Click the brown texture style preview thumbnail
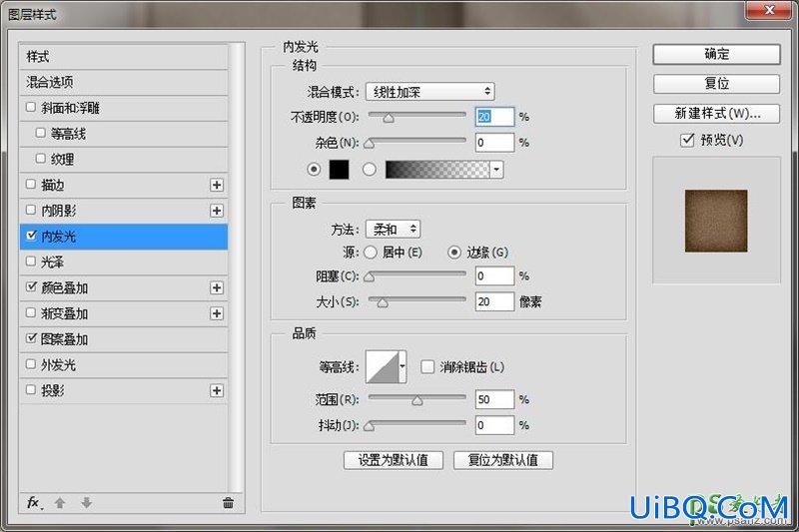The height and width of the screenshot is (532, 799). pyautogui.click(x=716, y=221)
